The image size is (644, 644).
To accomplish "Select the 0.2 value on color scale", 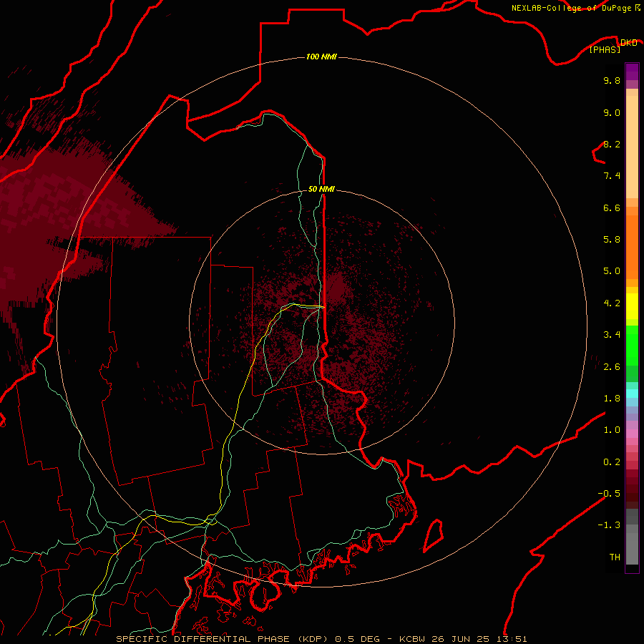I will coord(612,462).
